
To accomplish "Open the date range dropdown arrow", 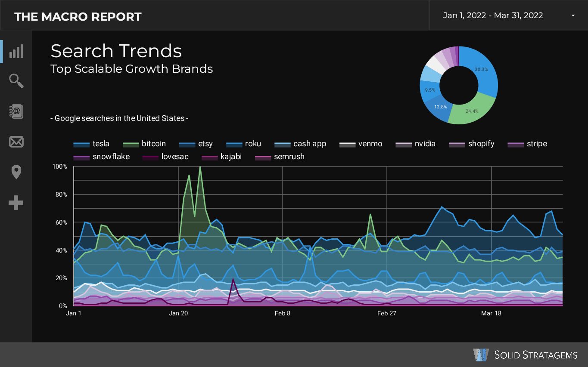I will coord(573,15).
